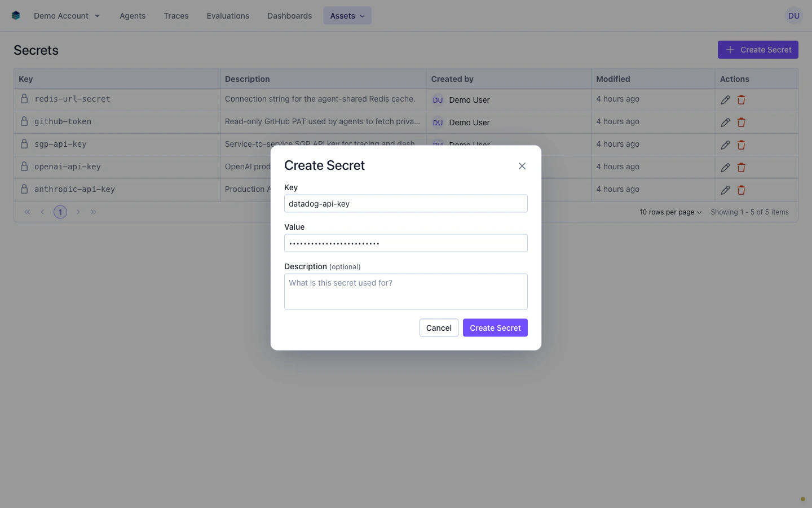
Task: Open the Demo Account dropdown
Action: tap(67, 16)
